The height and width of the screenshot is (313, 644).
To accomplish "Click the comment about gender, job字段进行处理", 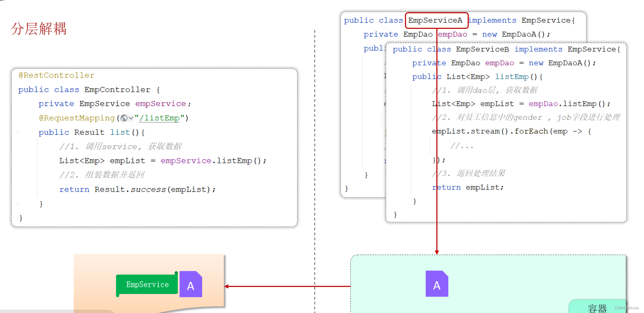I will [x=526, y=118].
